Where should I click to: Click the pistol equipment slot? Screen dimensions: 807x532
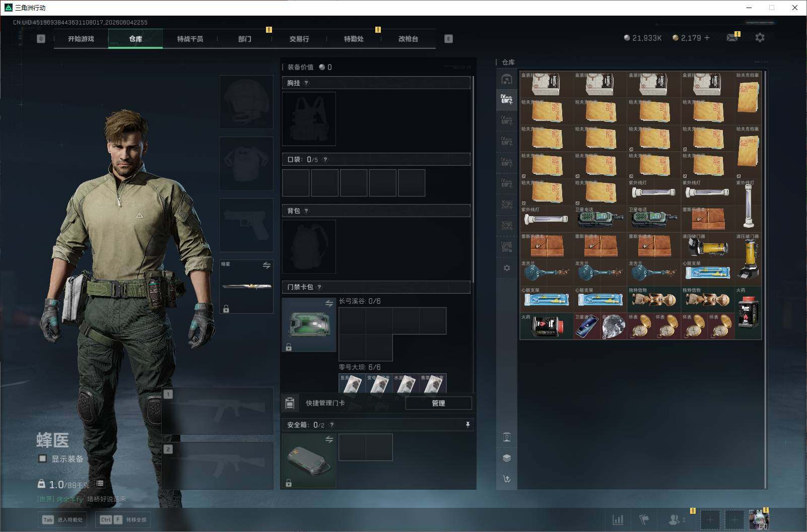pos(246,225)
